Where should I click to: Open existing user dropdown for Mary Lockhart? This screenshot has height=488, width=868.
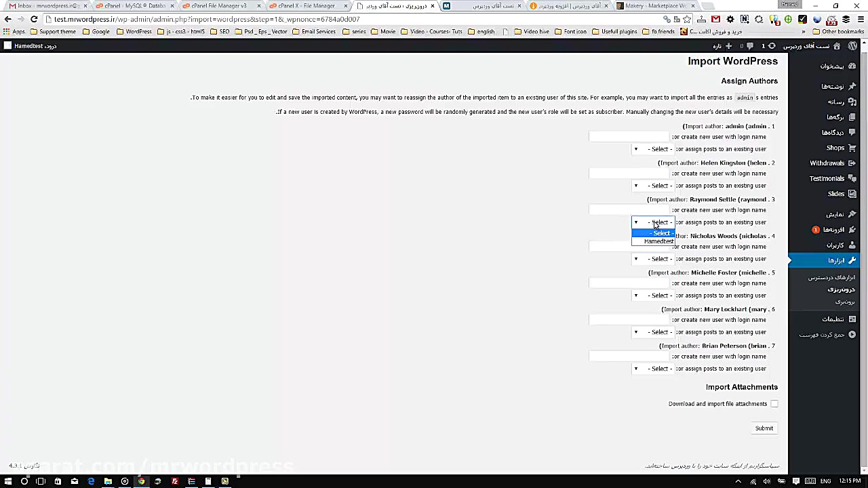652,332
